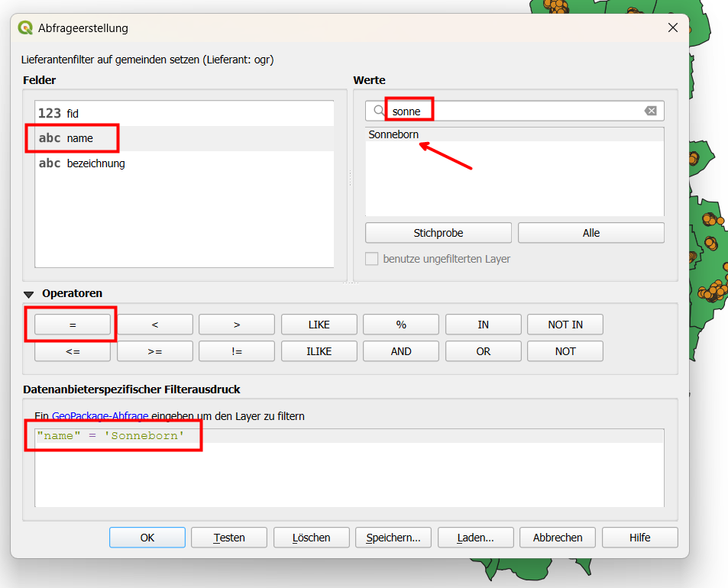
Task: Insert the less-than-or-equal operator
Action: coord(73,351)
